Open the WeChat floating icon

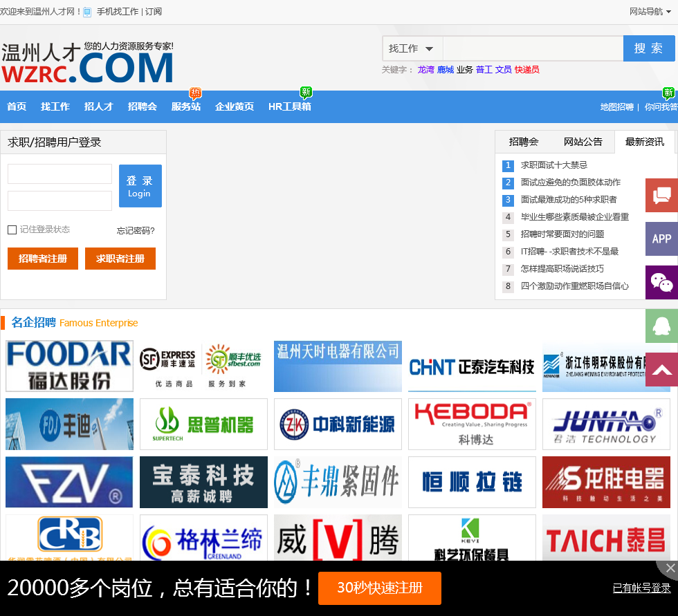(x=661, y=283)
